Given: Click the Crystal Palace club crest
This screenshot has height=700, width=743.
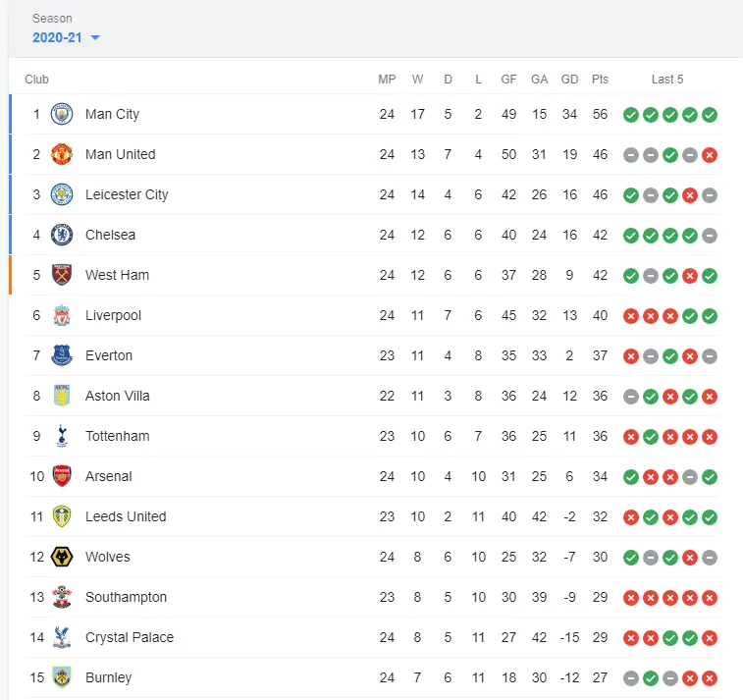Looking at the screenshot, I should pyautogui.click(x=62, y=637).
